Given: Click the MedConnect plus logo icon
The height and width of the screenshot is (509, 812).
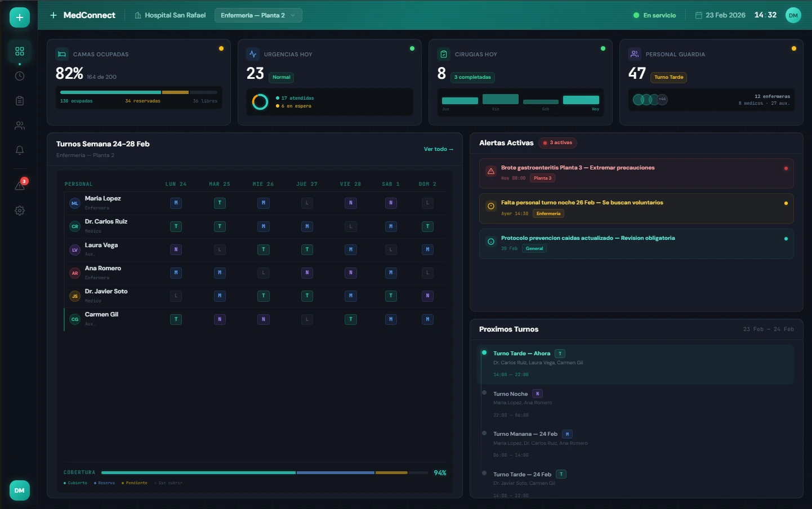Looking at the screenshot, I should pyautogui.click(x=53, y=15).
